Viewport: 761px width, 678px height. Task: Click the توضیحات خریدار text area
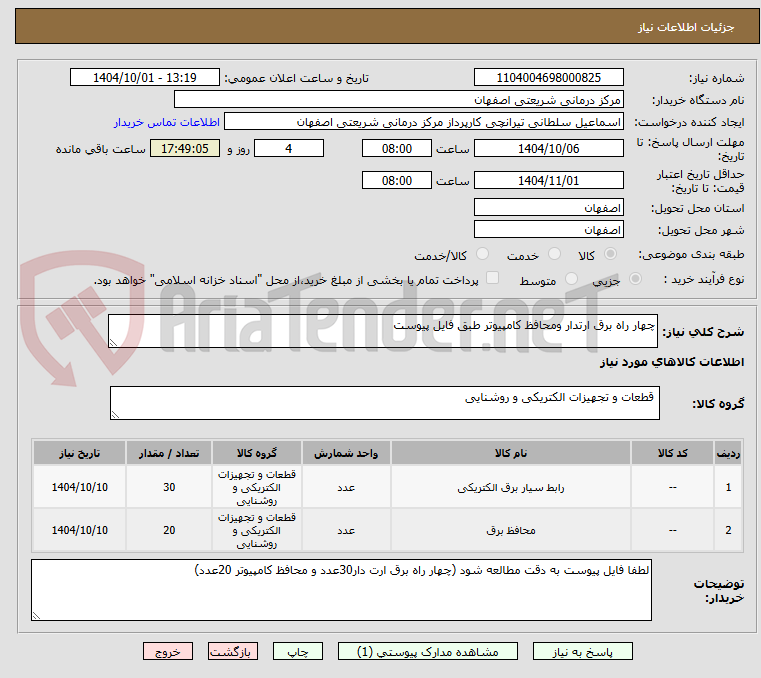pyautogui.click(x=341, y=590)
